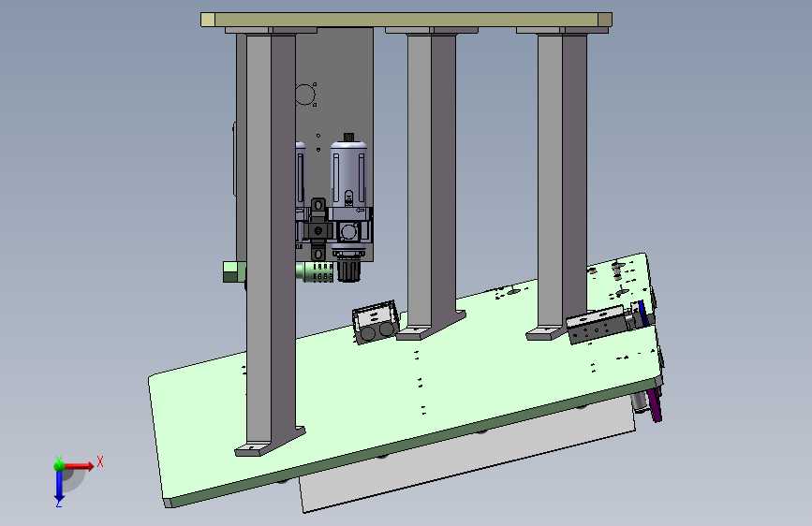
Task: Select the light gray panel beneath the base plate
Action: tap(466, 456)
